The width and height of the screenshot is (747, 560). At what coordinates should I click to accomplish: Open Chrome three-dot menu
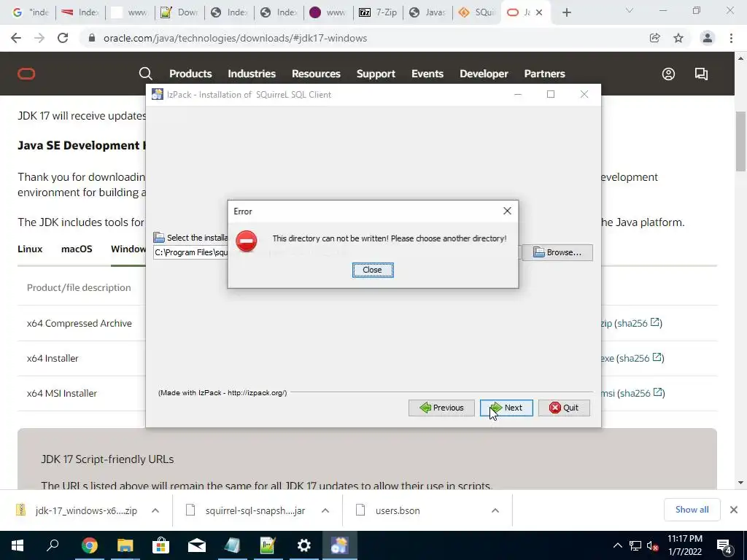point(731,38)
